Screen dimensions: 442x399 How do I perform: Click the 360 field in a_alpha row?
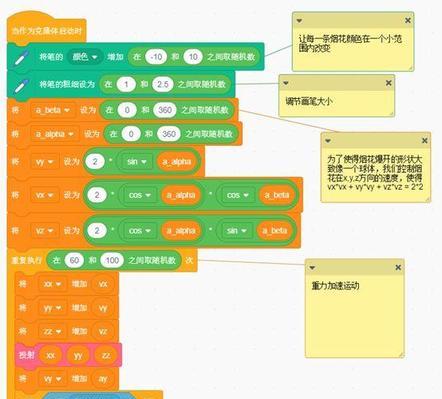point(169,134)
